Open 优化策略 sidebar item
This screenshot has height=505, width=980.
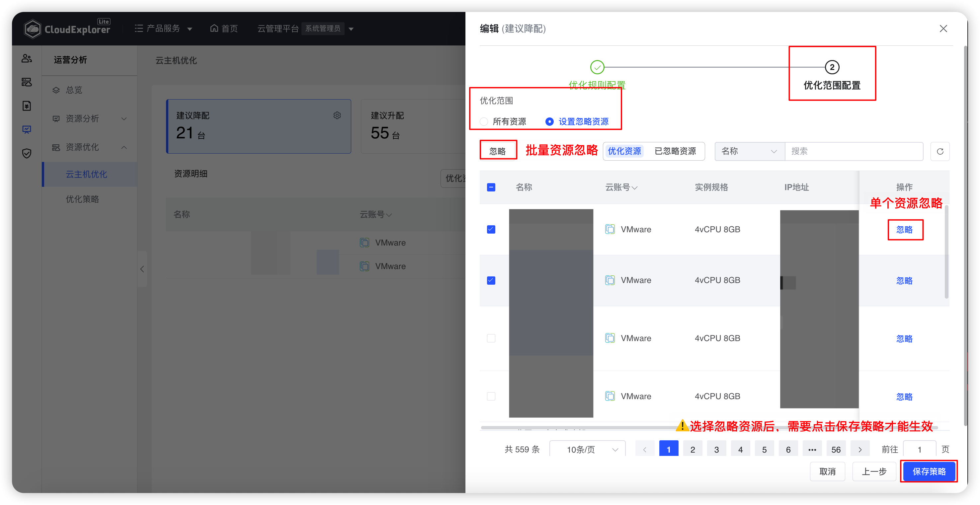pyautogui.click(x=89, y=199)
